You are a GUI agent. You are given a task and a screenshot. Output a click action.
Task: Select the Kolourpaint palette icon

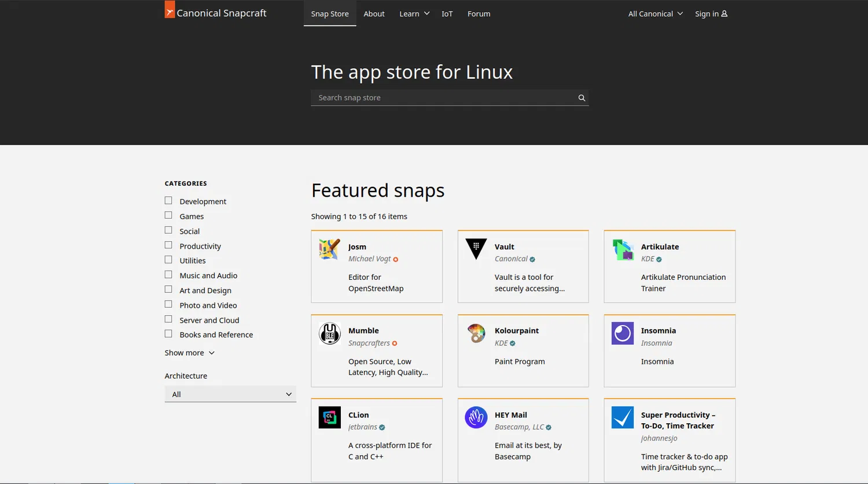click(476, 334)
